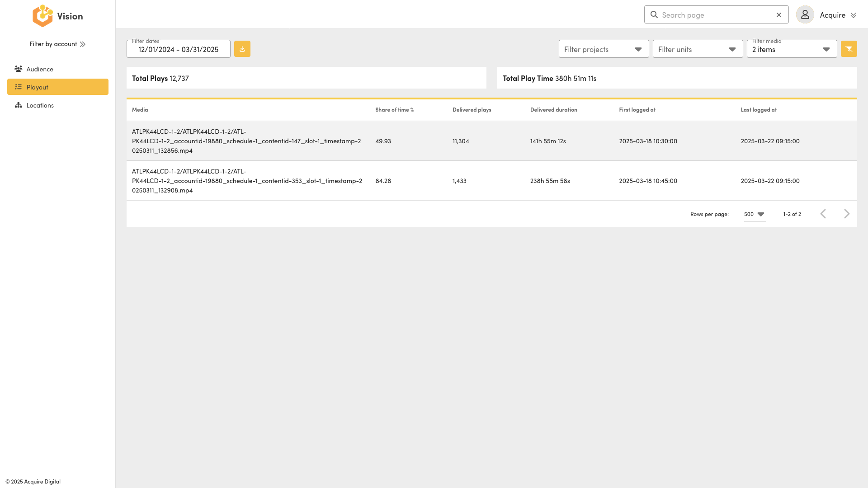Click delivered plays value 1,433
Viewport: 868px width, 488px height.
[459, 181]
